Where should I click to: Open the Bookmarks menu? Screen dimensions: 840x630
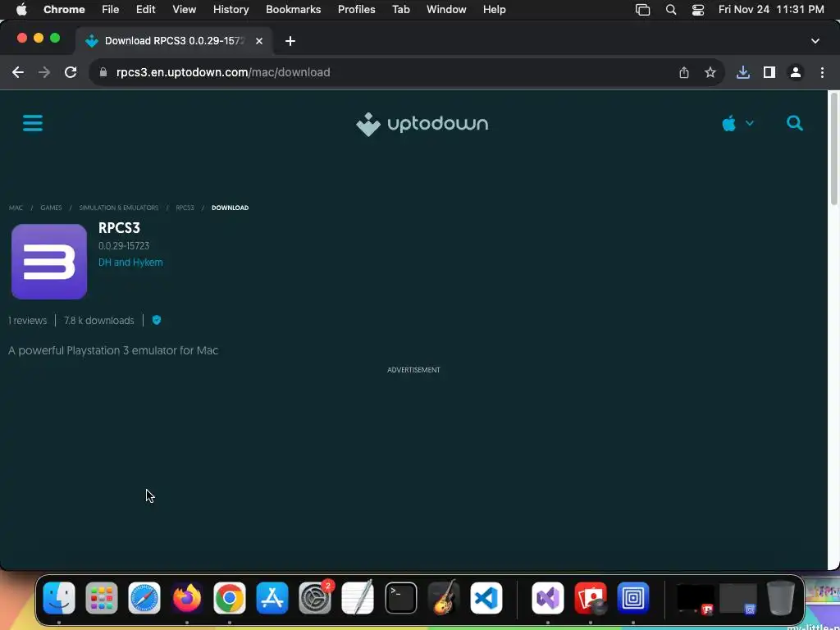tap(294, 9)
